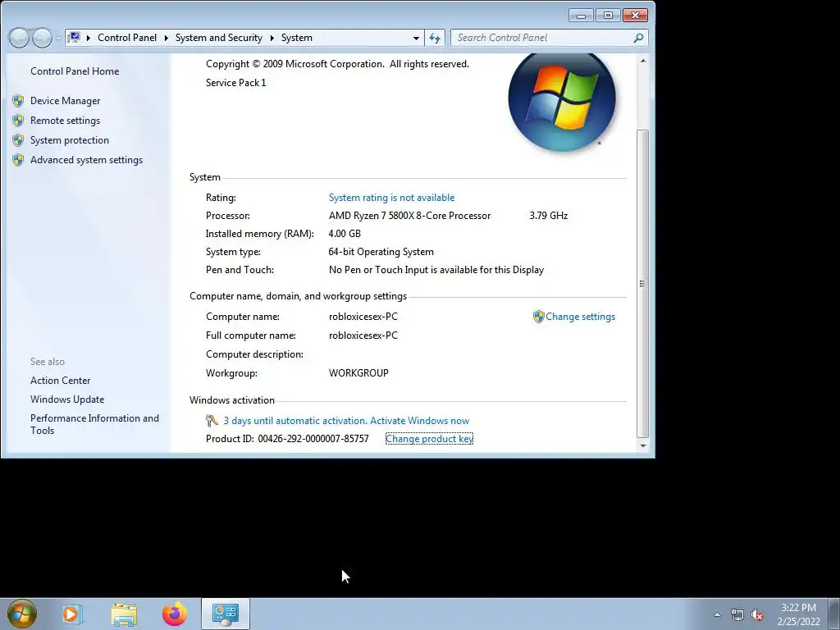Click Activate Windows now link
This screenshot has width=840, height=630.
(419, 421)
